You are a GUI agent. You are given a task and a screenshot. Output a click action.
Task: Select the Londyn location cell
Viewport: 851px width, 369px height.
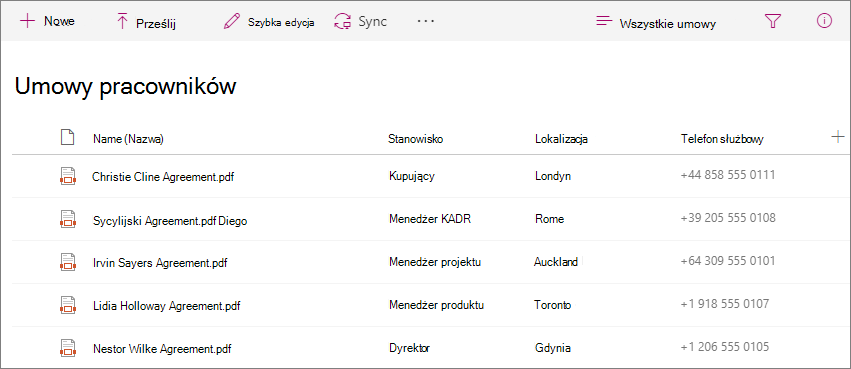553,176
